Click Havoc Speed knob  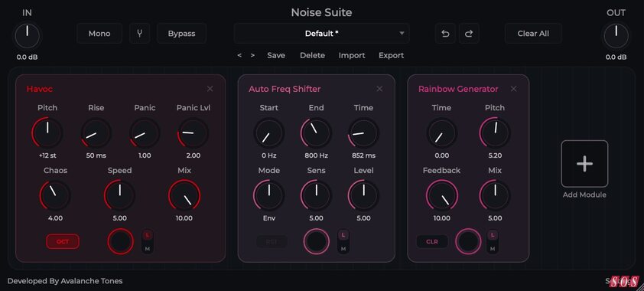(x=119, y=195)
